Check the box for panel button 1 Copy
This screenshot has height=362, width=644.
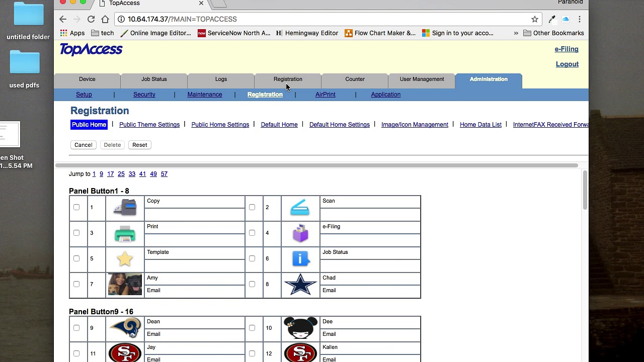(x=76, y=207)
